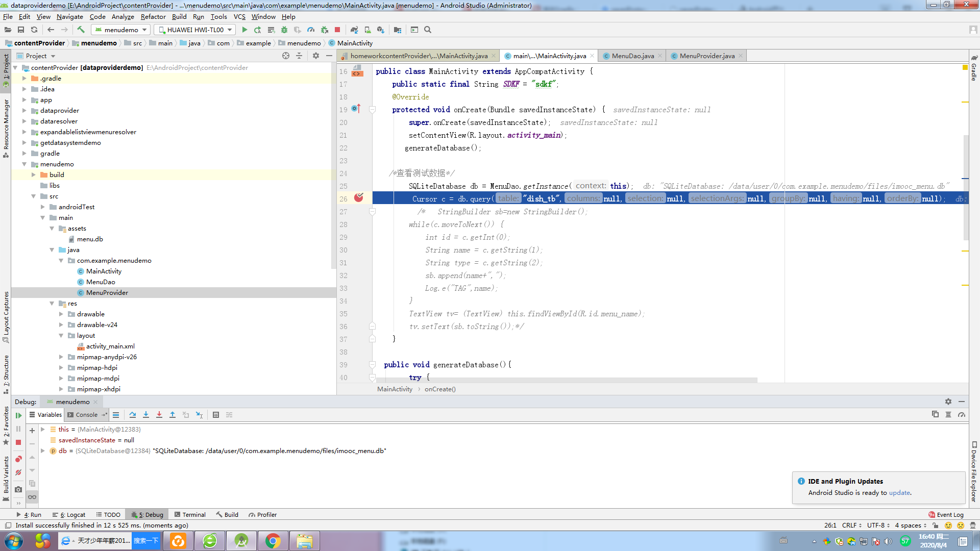Click Run to Cursor icon
This screenshot has width=980, height=551.
(199, 415)
